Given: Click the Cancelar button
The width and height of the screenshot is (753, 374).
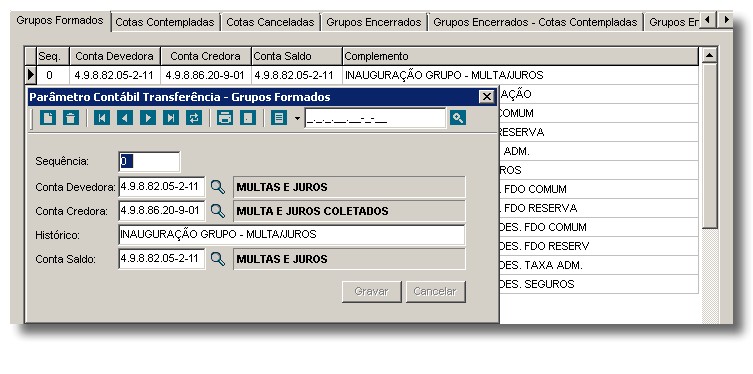Looking at the screenshot, I should [436, 291].
